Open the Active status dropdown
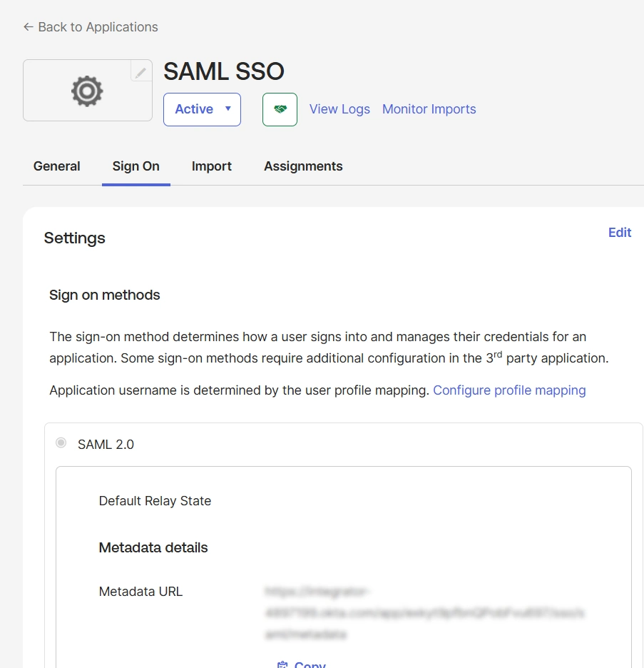Image resolution: width=644 pixels, height=668 pixels. click(202, 109)
